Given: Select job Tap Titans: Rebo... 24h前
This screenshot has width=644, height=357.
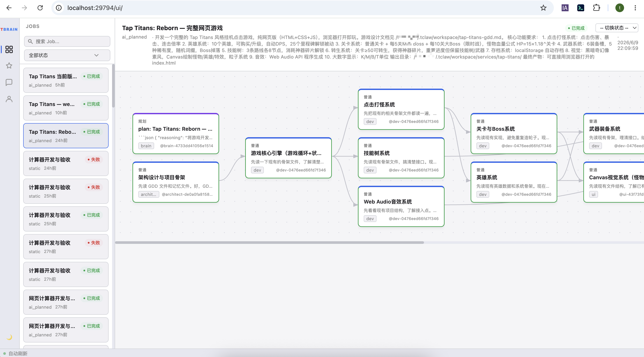Looking at the screenshot, I should (x=66, y=136).
